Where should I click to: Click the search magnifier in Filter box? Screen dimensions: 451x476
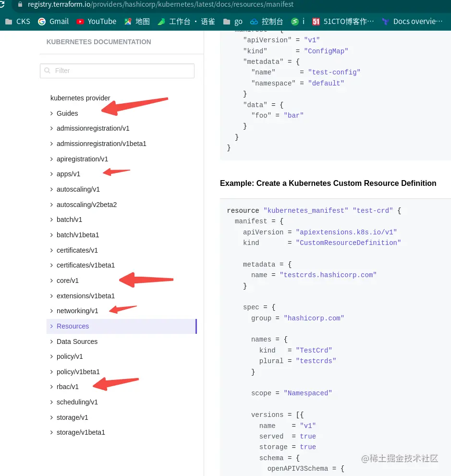pos(48,71)
